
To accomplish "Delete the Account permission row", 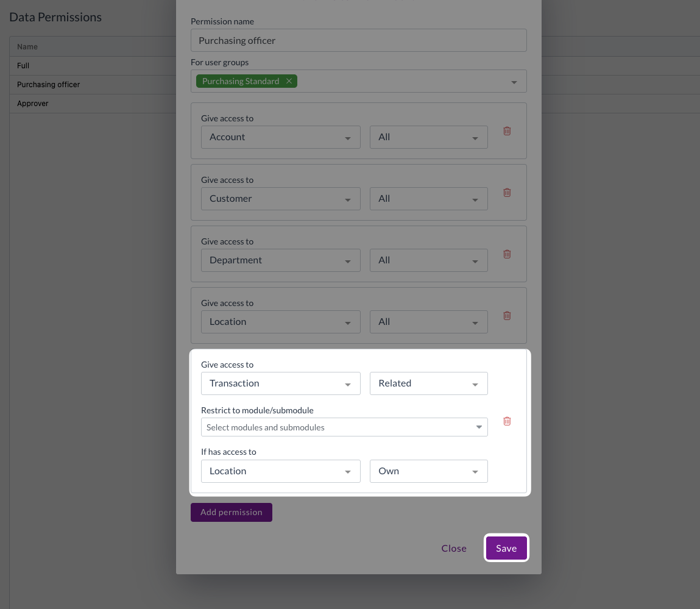I will [x=506, y=131].
